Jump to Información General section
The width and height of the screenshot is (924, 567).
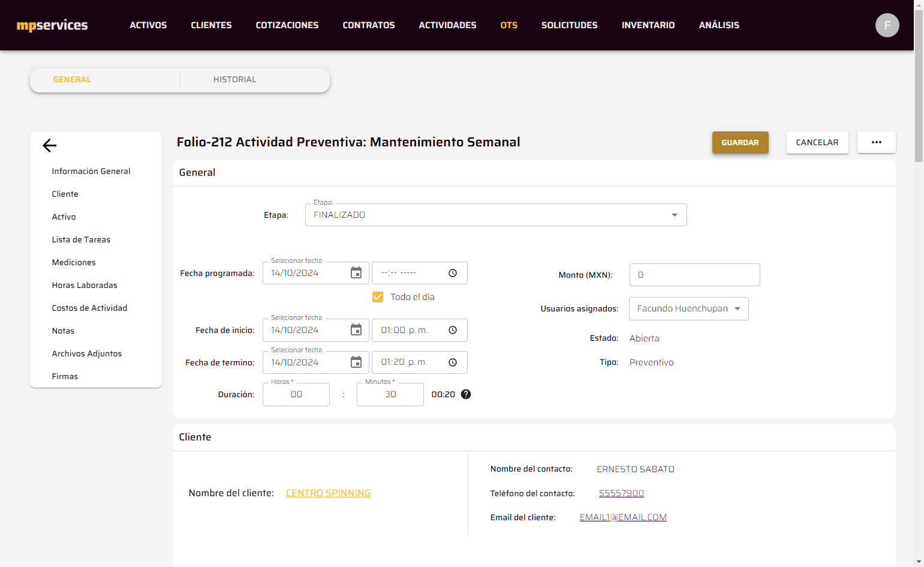coord(91,171)
